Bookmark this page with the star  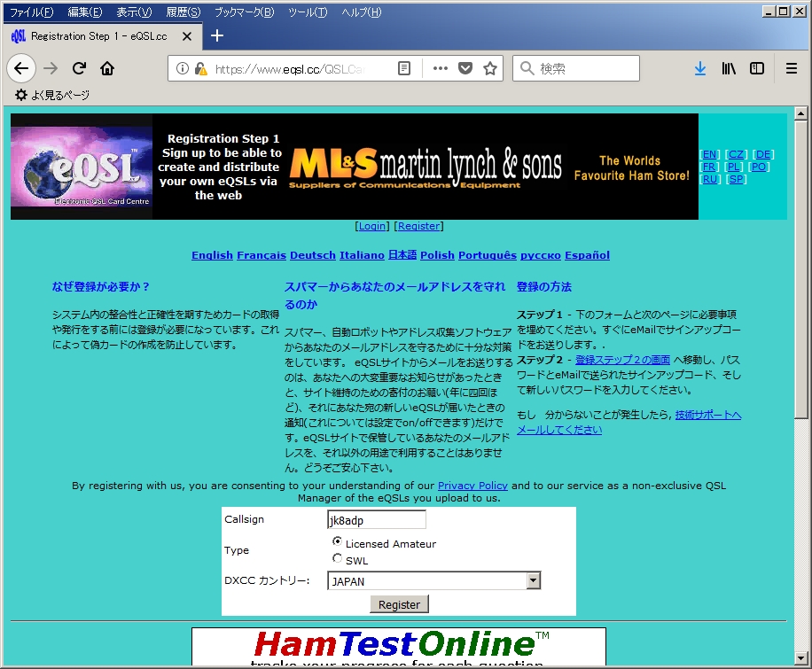tap(490, 68)
